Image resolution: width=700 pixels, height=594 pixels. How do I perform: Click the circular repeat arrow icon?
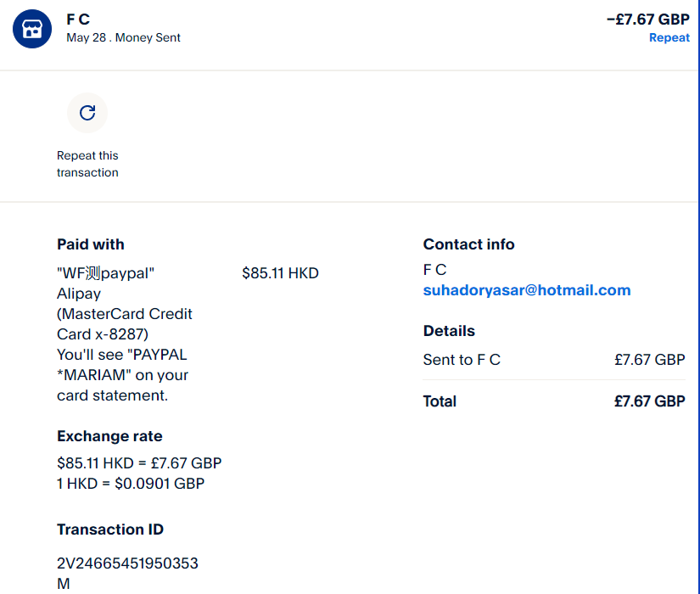pos(87,113)
